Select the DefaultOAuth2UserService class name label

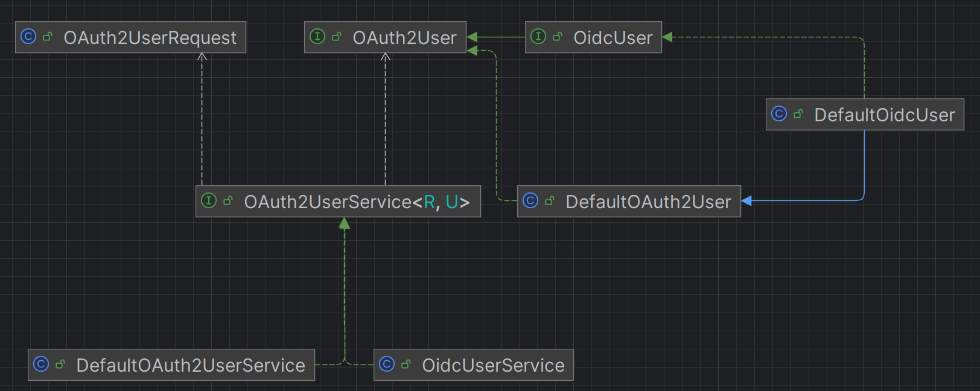tap(191, 366)
